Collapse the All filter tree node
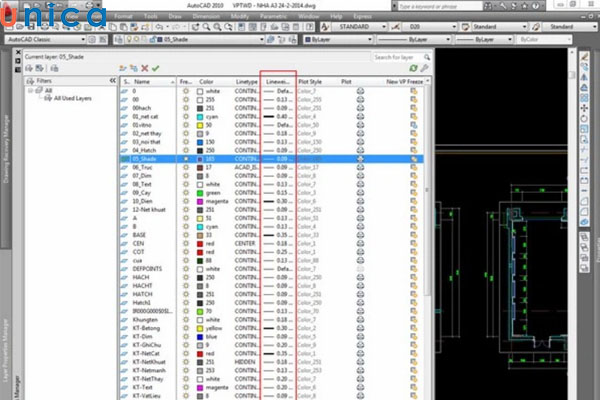Screen dimensions: 600x400 click(x=30, y=90)
